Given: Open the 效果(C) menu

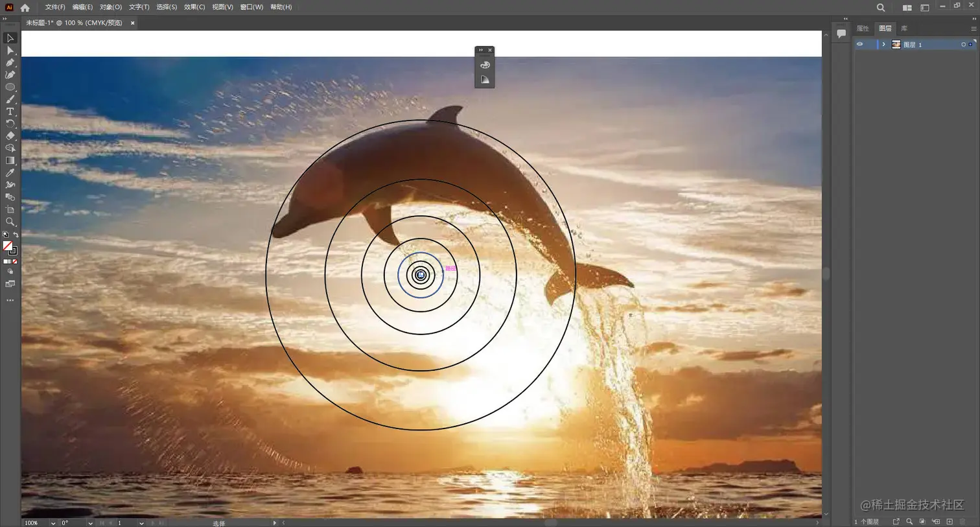Looking at the screenshot, I should [194, 7].
